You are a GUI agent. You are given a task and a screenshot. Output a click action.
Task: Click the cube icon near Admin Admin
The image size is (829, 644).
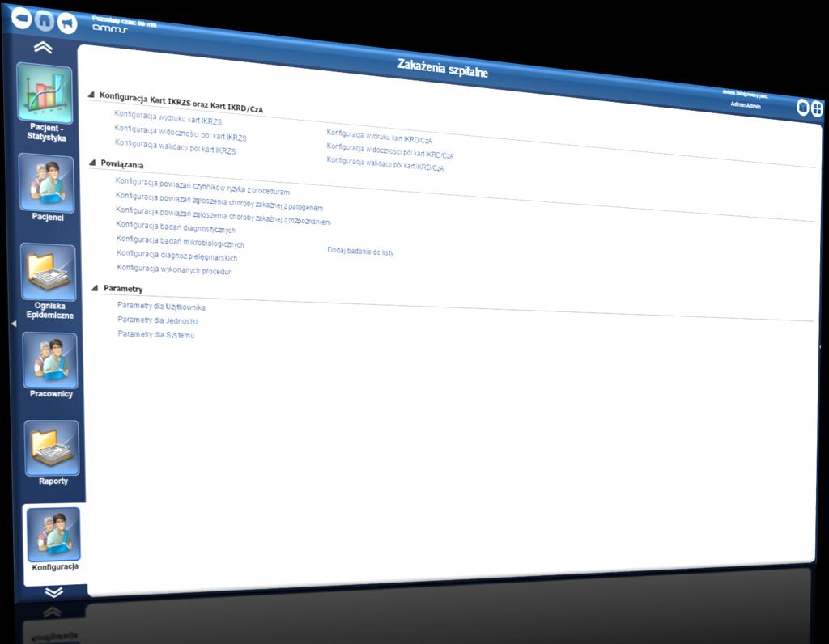click(x=802, y=108)
